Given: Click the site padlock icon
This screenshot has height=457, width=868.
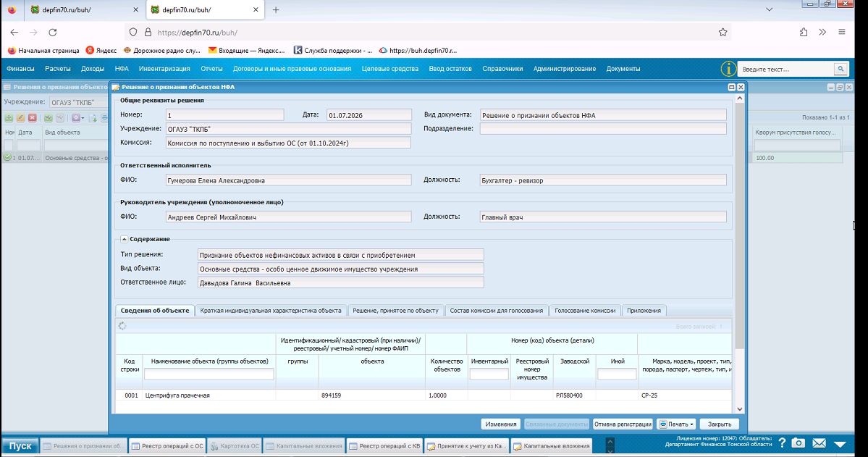Looking at the screenshot, I should [x=148, y=32].
